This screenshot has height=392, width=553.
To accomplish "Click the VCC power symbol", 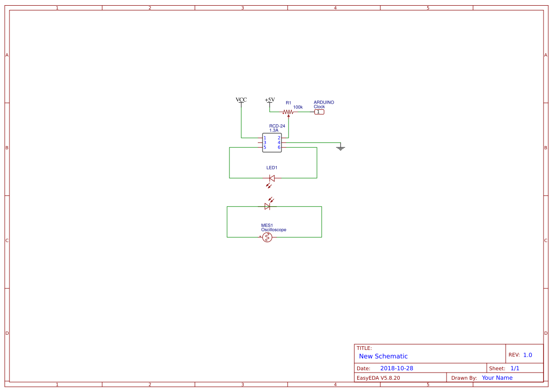I will point(241,100).
